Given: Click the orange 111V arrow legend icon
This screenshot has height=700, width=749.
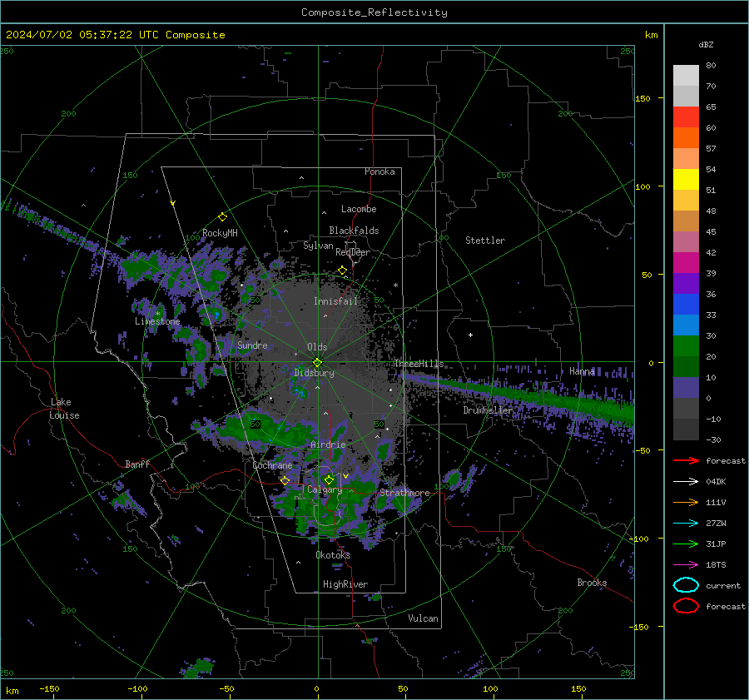Looking at the screenshot, I should coord(686,502).
